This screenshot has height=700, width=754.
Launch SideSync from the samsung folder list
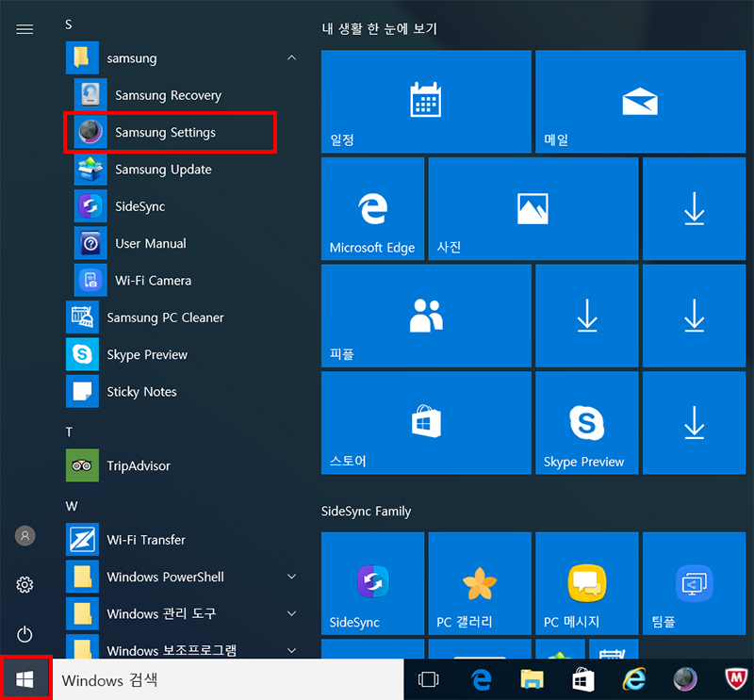pos(185,206)
